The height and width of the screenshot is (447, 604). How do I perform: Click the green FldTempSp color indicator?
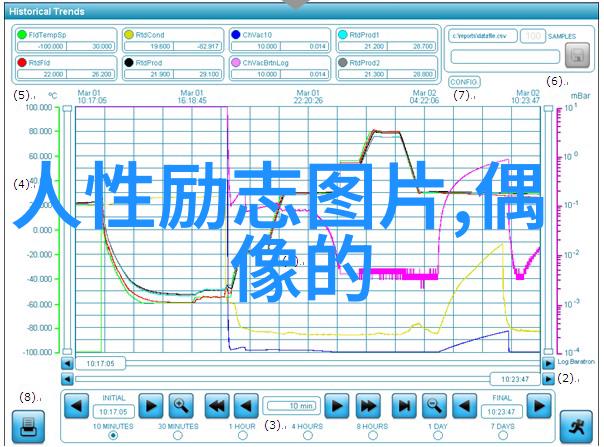tap(22, 35)
